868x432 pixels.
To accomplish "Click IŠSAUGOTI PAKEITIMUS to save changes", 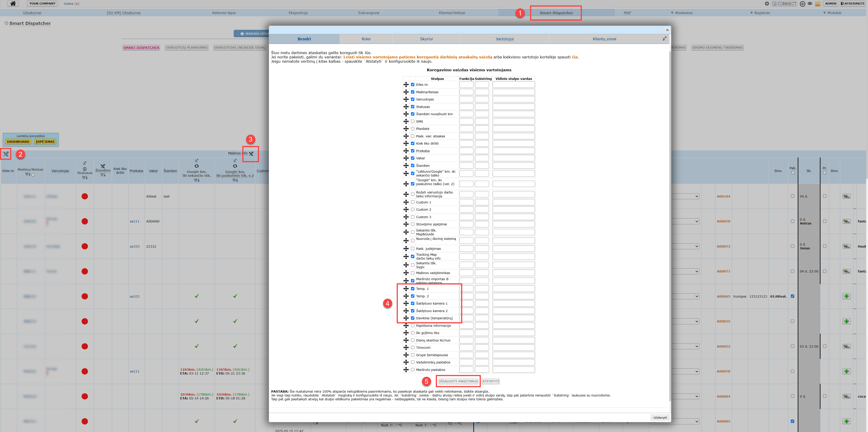I will pos(458,381).
